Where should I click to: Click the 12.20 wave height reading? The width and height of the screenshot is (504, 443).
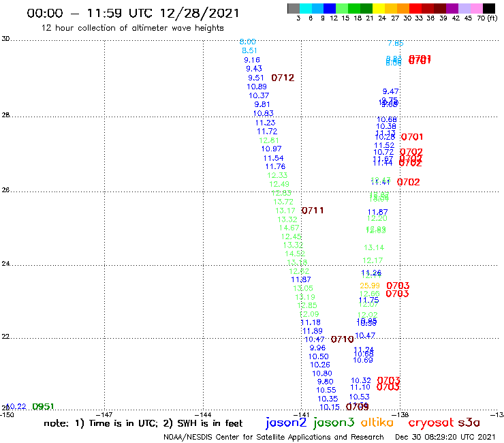coord(377,219)
